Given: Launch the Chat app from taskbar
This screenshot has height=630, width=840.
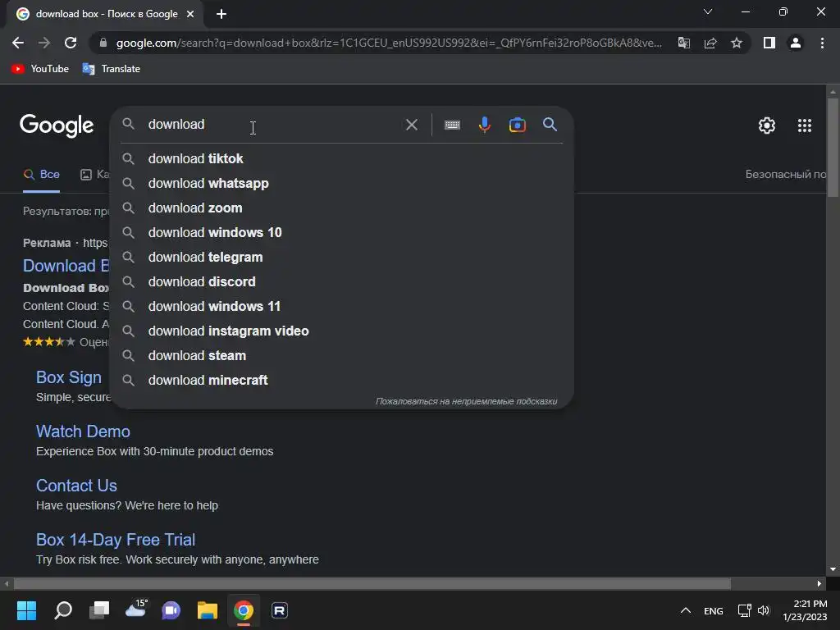Looking at the screenshot, I should point(171,610).
